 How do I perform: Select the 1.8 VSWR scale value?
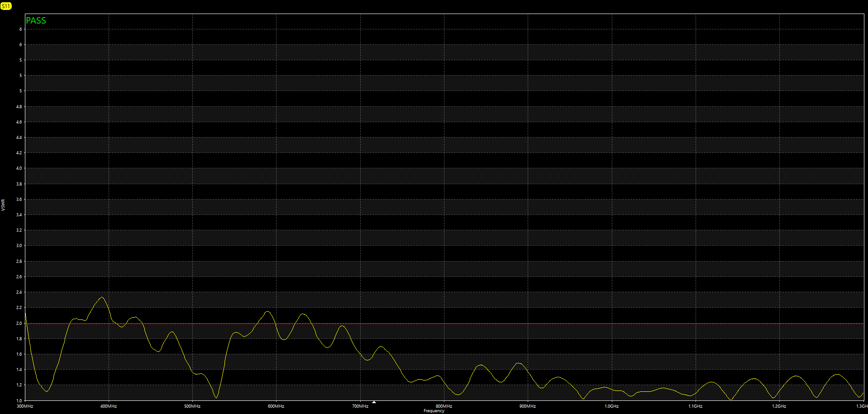pyautogui.click(x=19, y=339)
